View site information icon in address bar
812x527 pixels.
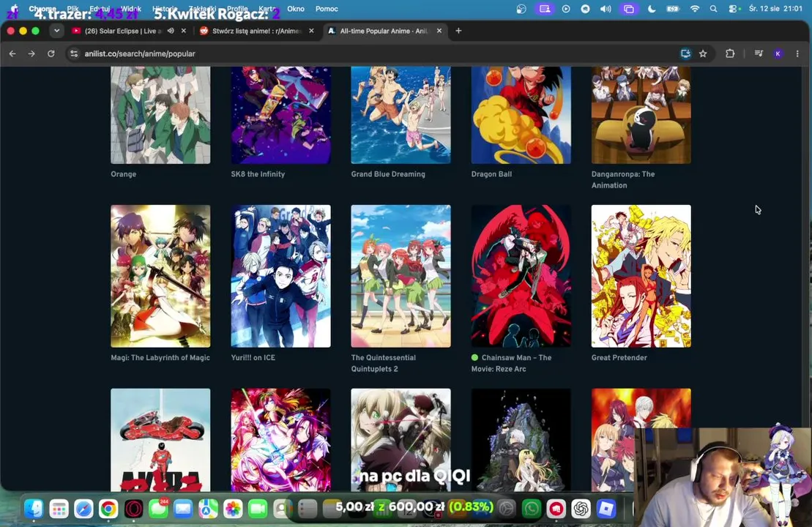74,54
